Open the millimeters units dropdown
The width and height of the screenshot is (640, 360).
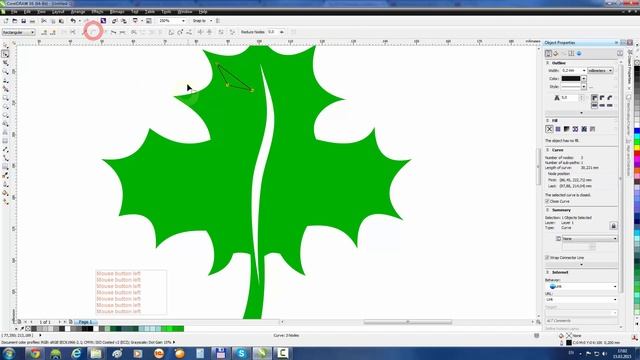coord(611,71)
